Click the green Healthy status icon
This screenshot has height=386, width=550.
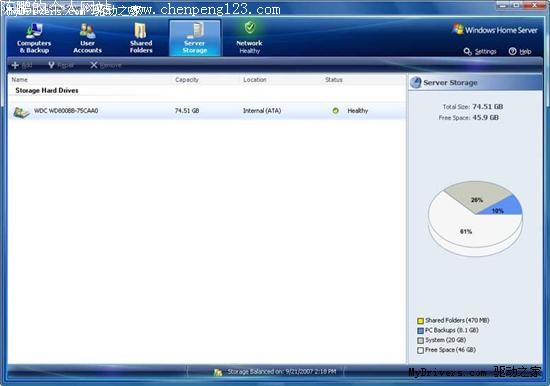click(336, 111)
